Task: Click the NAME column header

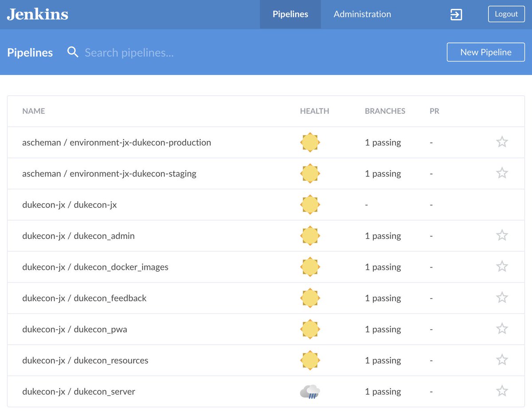Action: (x=34, y=111)
